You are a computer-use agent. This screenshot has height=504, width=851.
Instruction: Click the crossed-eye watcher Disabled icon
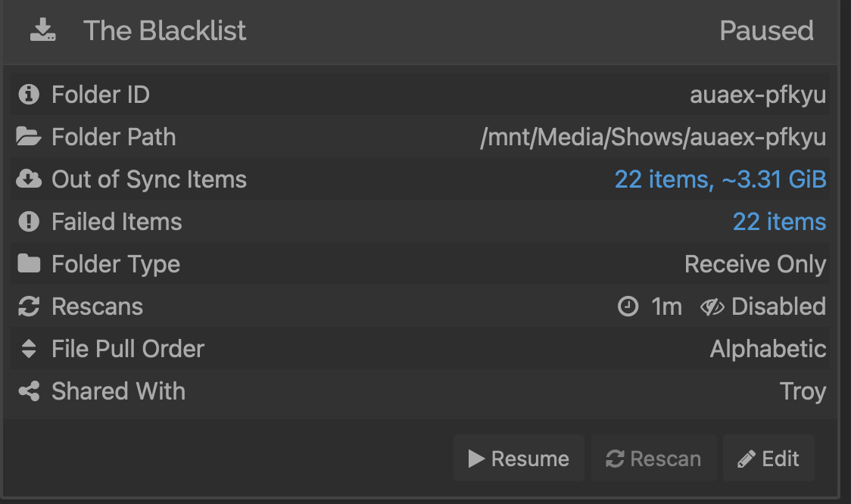[x=712, y=307]
